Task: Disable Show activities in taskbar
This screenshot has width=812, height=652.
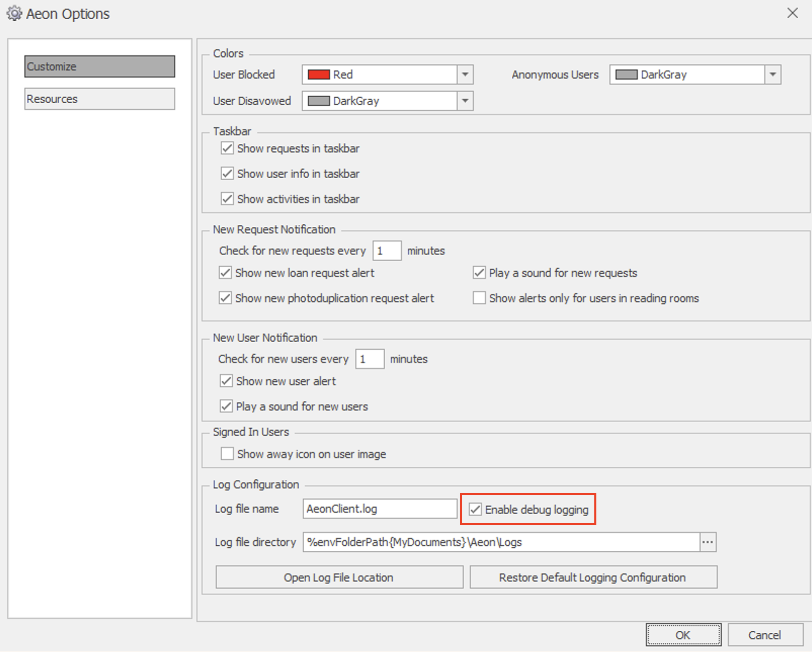Action: 227,198
